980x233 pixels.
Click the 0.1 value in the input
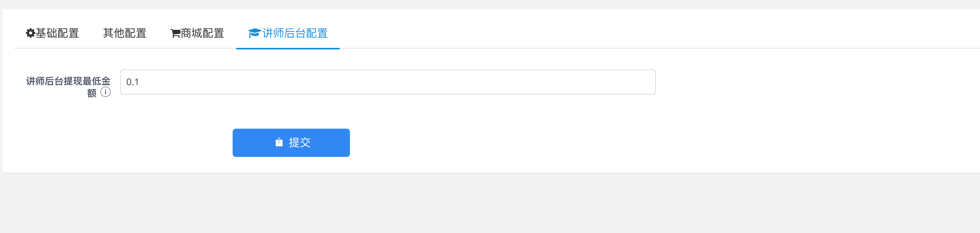pos(133,82)
